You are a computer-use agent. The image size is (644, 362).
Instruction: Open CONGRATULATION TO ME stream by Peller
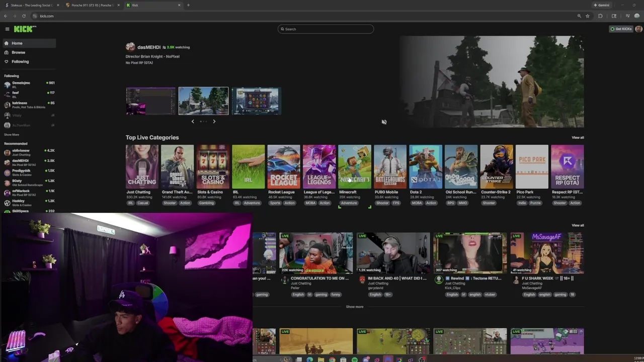[316, 253]
